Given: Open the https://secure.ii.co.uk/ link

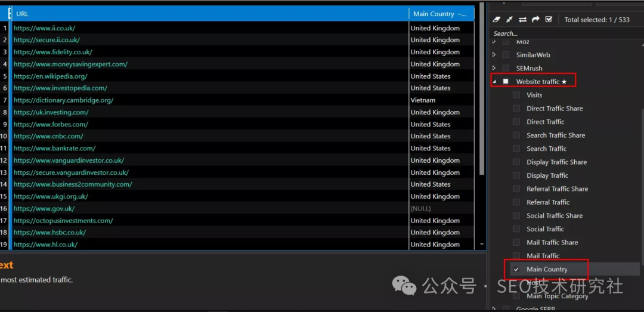Looking at the screenshot, I should click(x=47, y=40).
